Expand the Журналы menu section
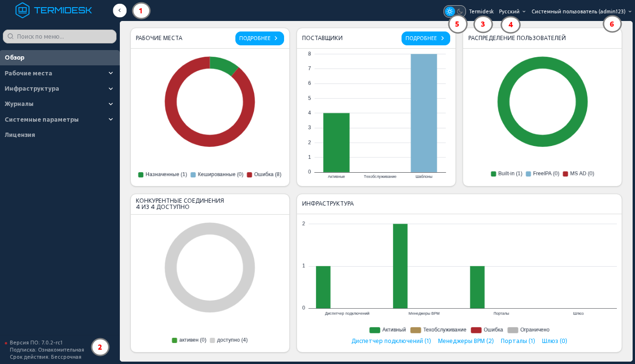 (60, 104)
